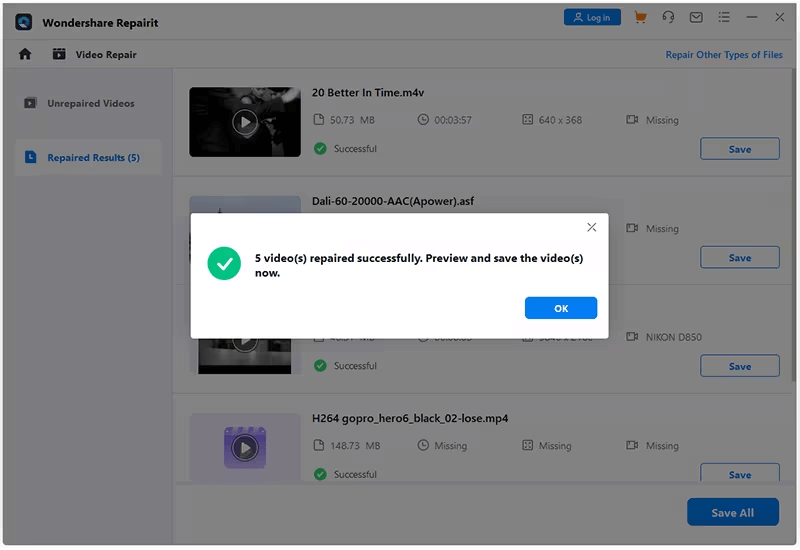Open the headset support icon
The height and width of the screenshot is (550, 800).
[x=669, y=18]
